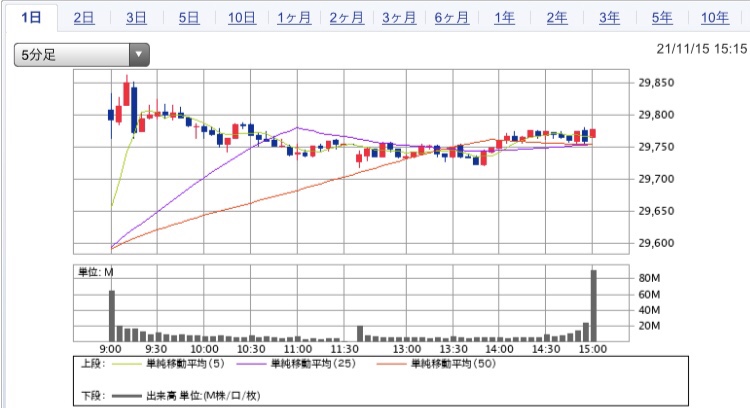The width and height of the screenshot is (750, 408).
Task: Click the 14:00 time axis label
Action: point(499,349)
